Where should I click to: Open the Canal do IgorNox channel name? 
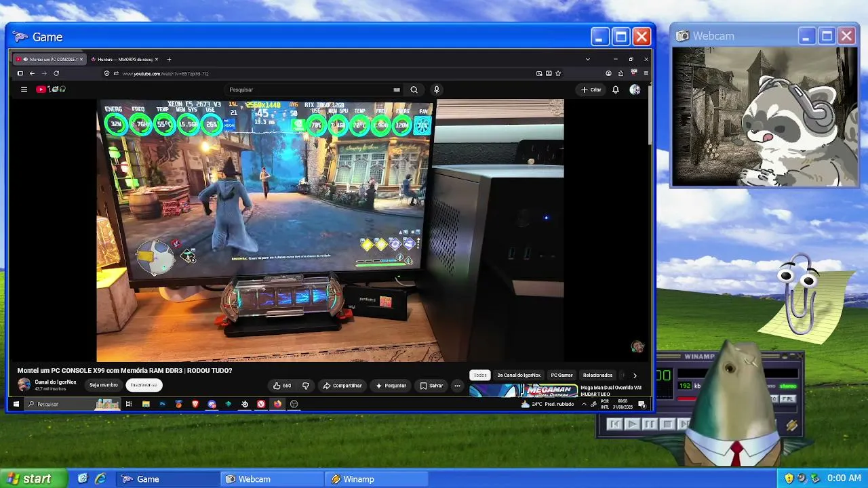tap(56, 382)
